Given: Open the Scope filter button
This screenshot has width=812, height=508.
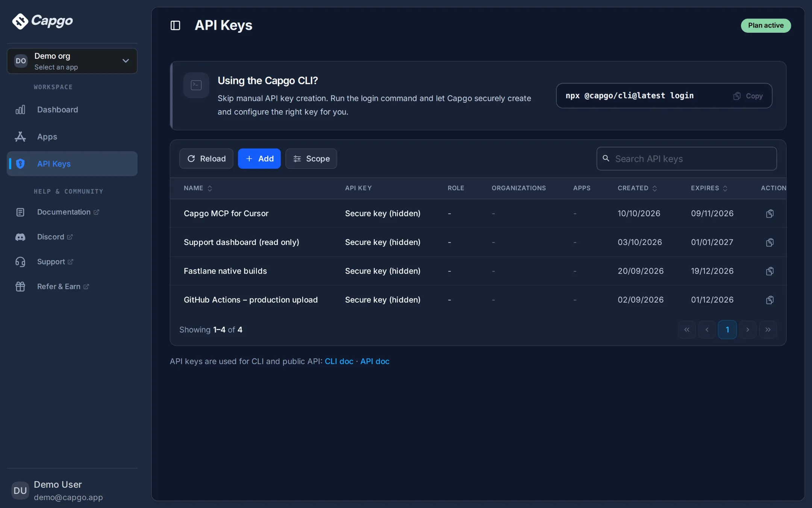Looking at the screenshot, I should click(311, 159).
